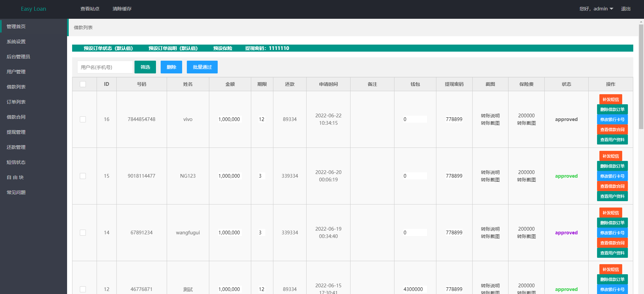This screenshot has height=294, width=644.
Task: Click the blue 删除 delete button
Action: coord(171,67)
